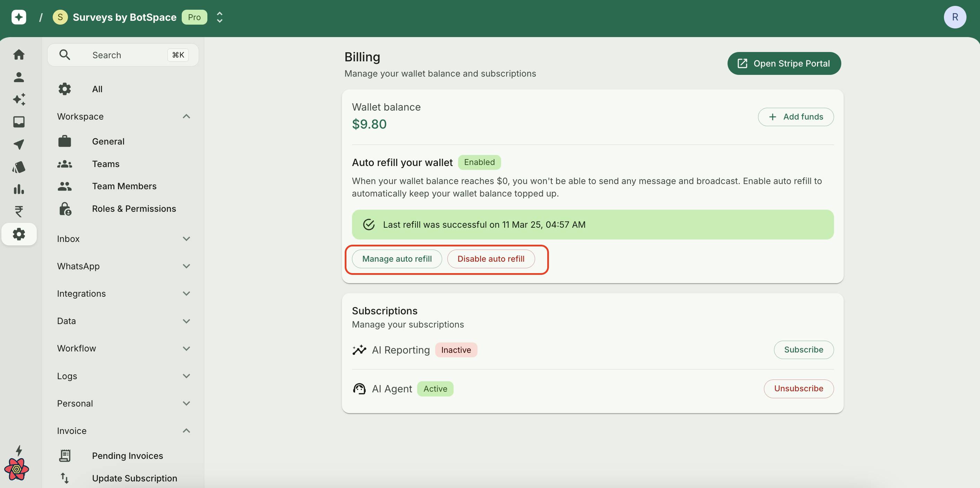Select All settings menu item
Viewport: 980px width, 488px height.
[123, 89]
